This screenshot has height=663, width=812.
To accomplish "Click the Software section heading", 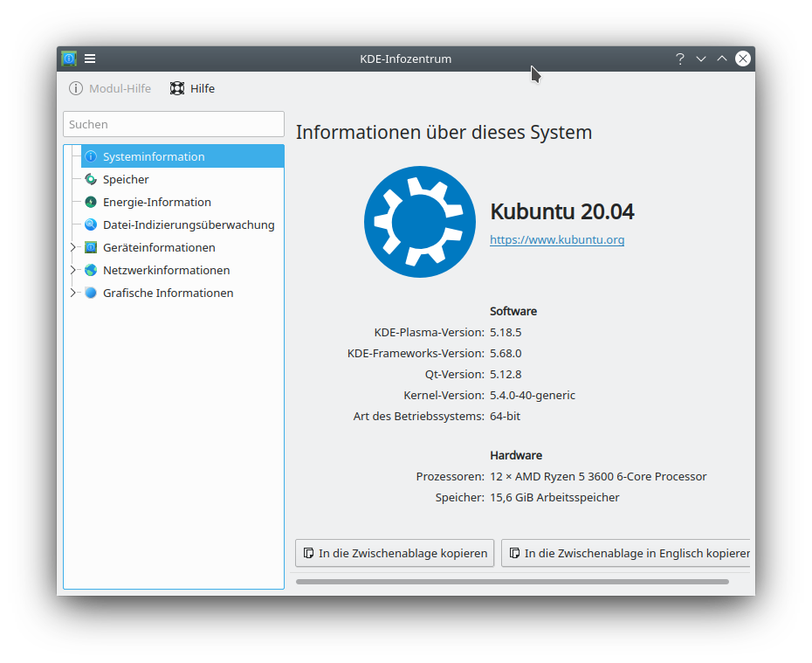I will [513, 311].
